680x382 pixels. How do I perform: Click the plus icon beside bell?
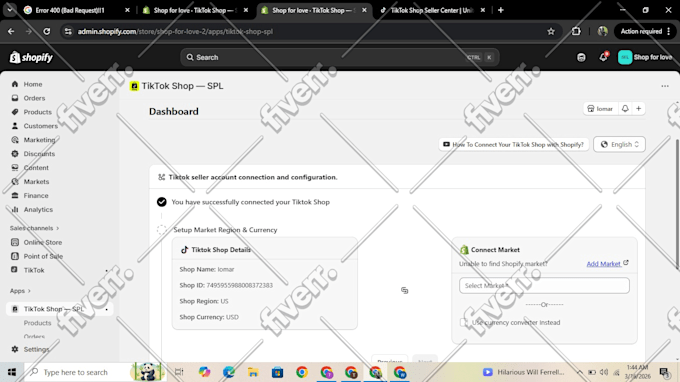coord(638,109)
